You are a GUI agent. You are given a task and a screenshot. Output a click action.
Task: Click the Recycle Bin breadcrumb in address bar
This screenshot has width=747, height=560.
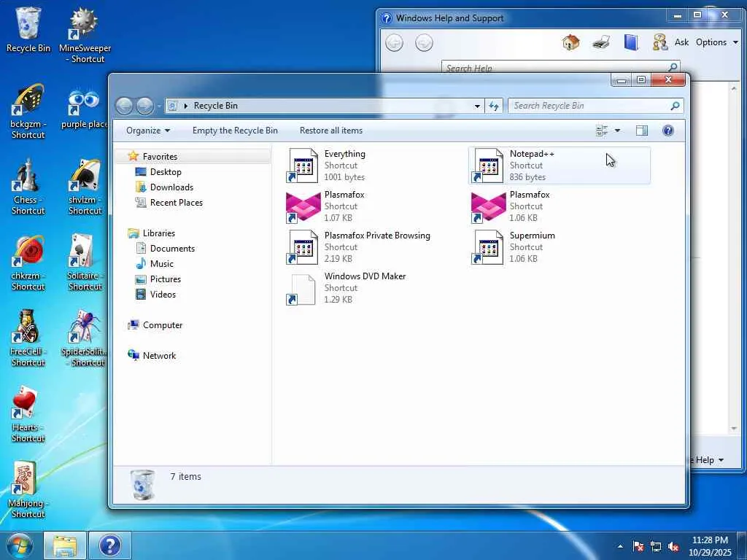tap(215, 106)
